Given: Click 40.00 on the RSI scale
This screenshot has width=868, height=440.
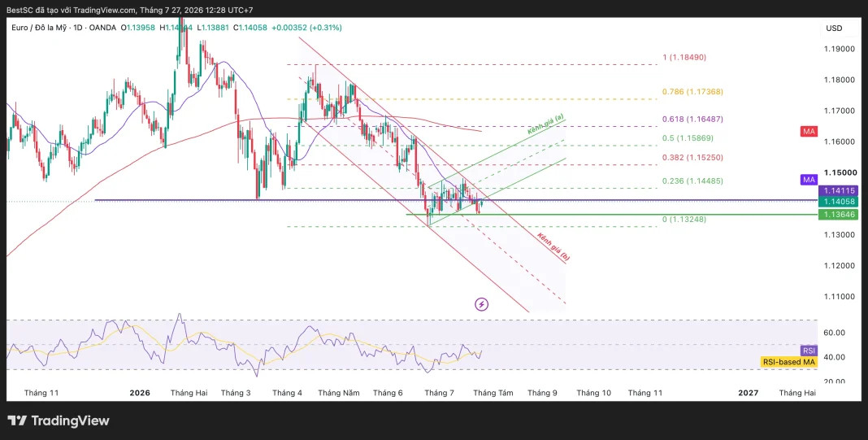Looking at the screenshot, I should coord(834,357).
